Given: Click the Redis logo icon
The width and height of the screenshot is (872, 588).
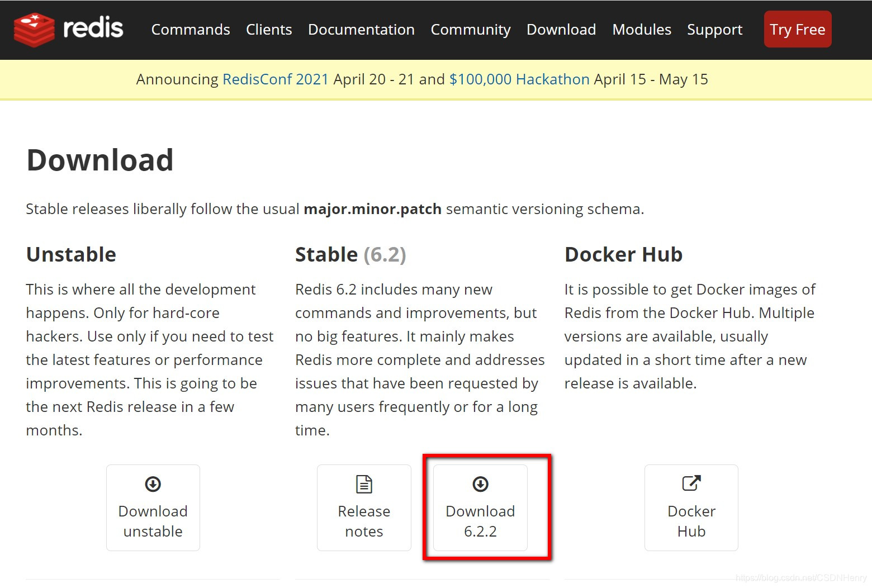Looking at the screenshot, I should click(x=34, y=30).
